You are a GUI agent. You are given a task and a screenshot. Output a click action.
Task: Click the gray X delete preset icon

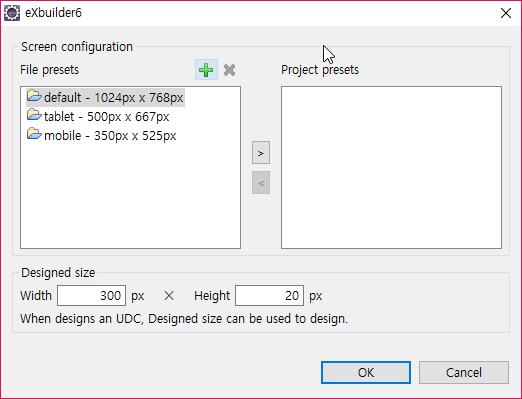point(229,70)
